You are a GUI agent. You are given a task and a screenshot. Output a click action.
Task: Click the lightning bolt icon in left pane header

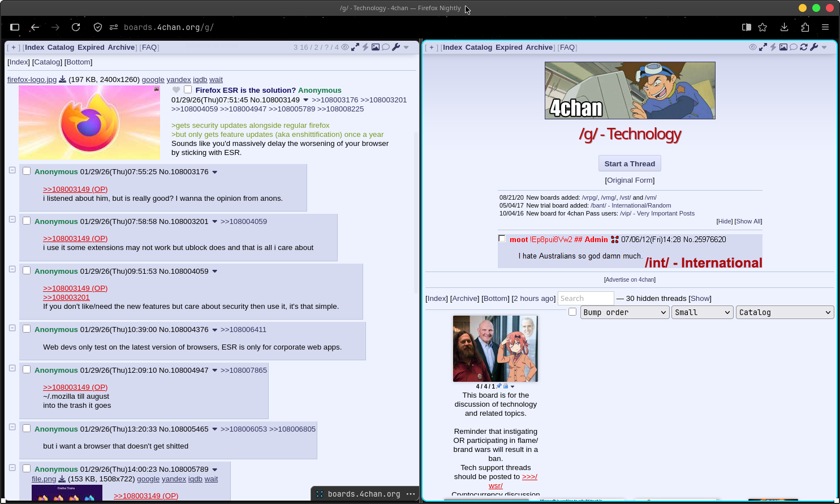[365, 47]
